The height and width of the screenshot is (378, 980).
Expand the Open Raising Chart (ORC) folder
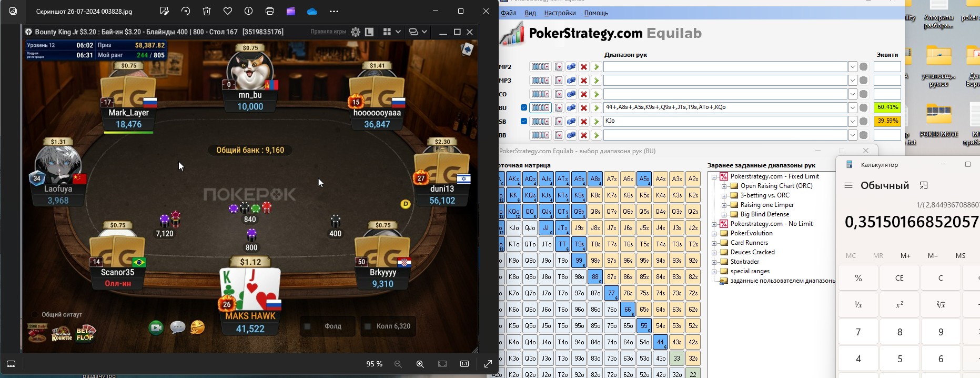point(724,186)
